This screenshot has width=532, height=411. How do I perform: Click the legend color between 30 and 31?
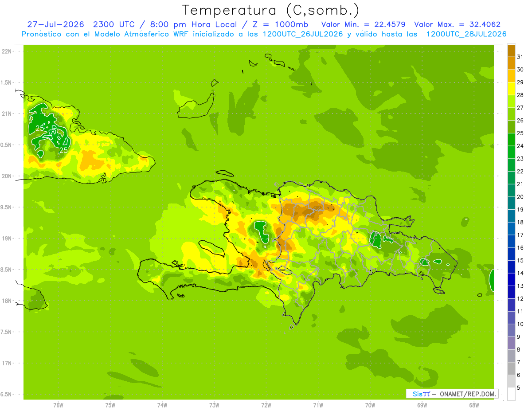coord(511,63)
